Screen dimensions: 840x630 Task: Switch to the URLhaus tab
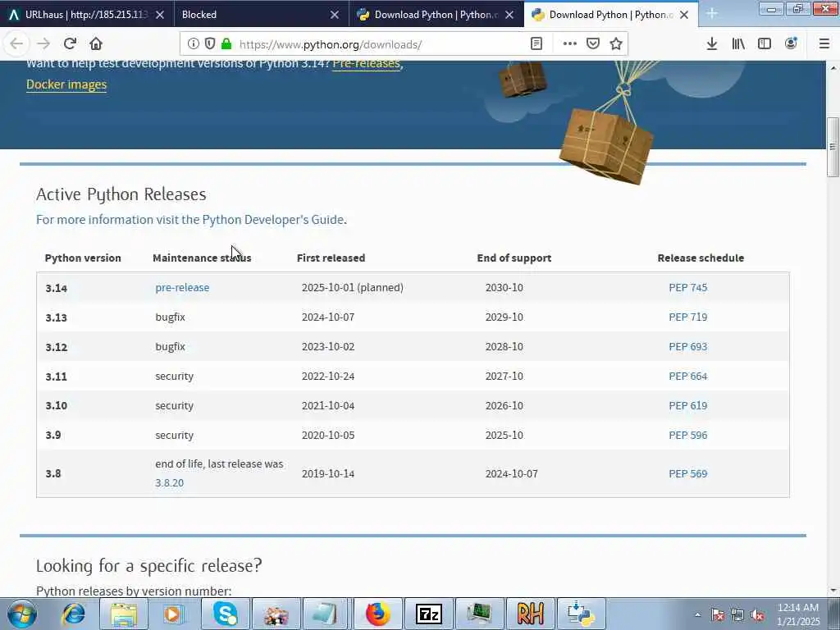point(87,15)
